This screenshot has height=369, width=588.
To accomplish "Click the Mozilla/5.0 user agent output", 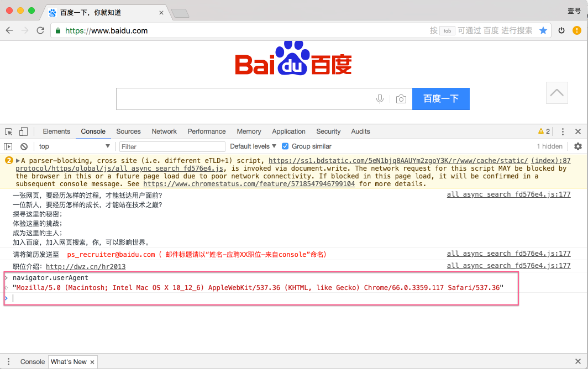I will (x=258, y=288).
